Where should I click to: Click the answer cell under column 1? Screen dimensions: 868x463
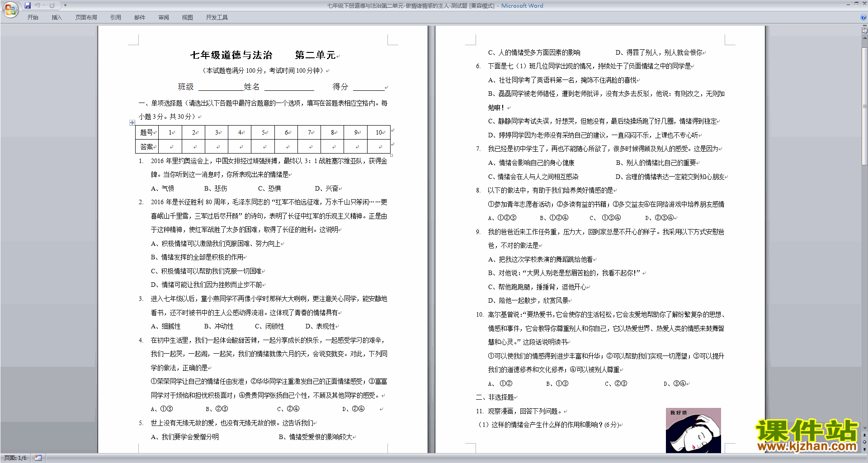coord(170,146)
